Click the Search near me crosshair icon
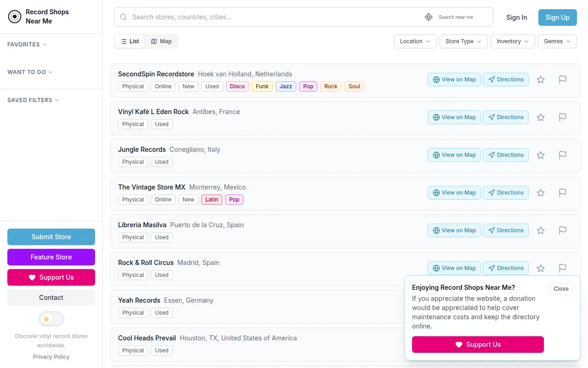 point(429,17)
